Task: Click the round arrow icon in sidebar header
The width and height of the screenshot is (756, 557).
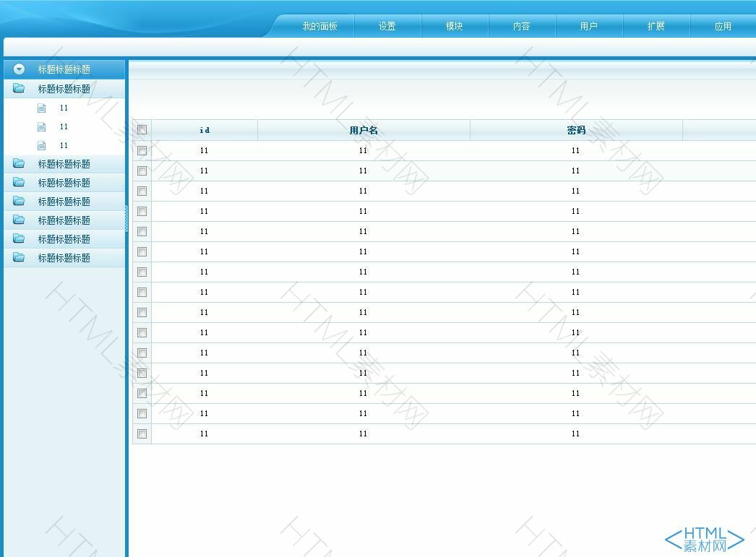Action: point(20,69)
